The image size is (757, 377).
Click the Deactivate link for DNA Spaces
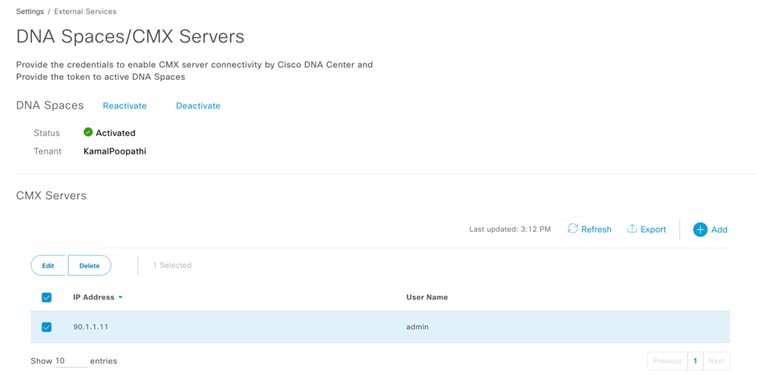point(198,106)
